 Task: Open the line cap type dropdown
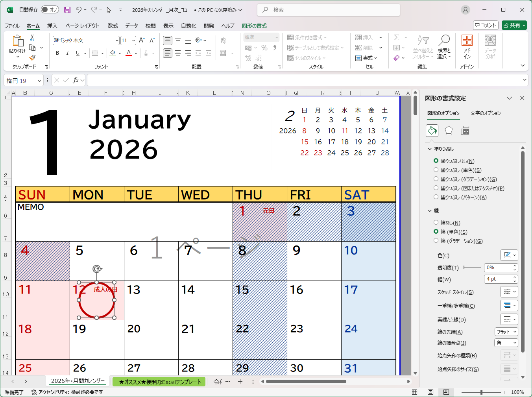coord(506,332)
